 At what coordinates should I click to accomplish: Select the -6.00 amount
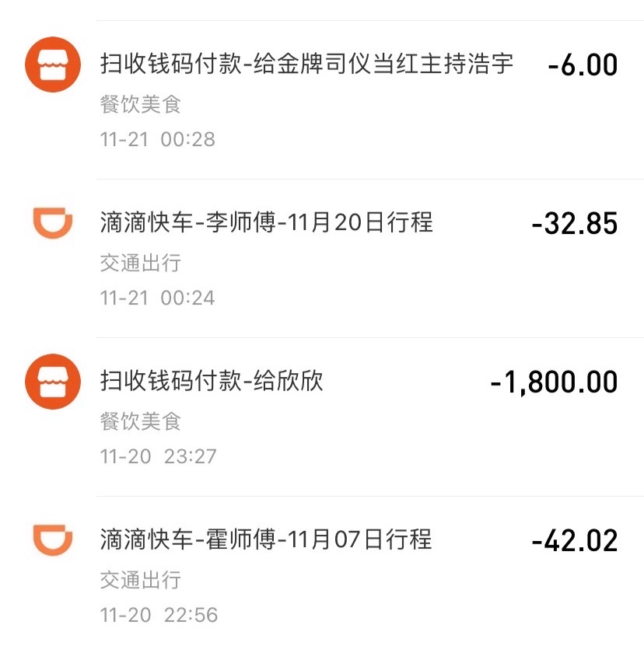click(x=583, y=65)
